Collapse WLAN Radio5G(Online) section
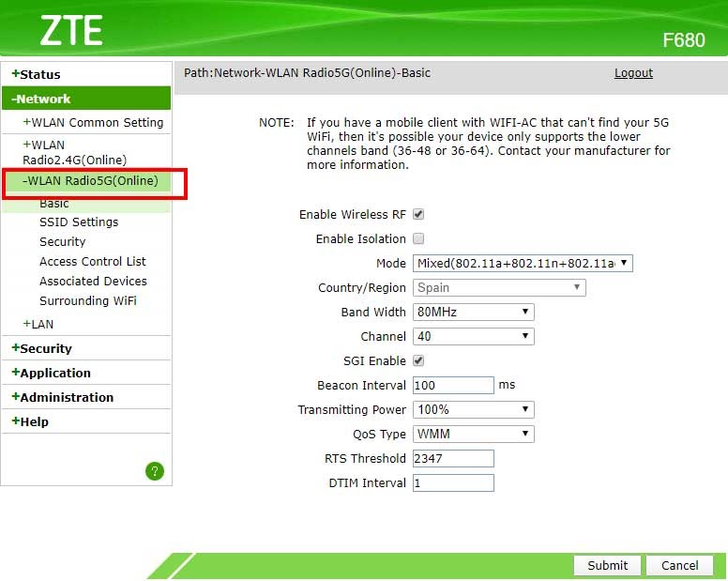728x581 pixels. pos(91,180)
